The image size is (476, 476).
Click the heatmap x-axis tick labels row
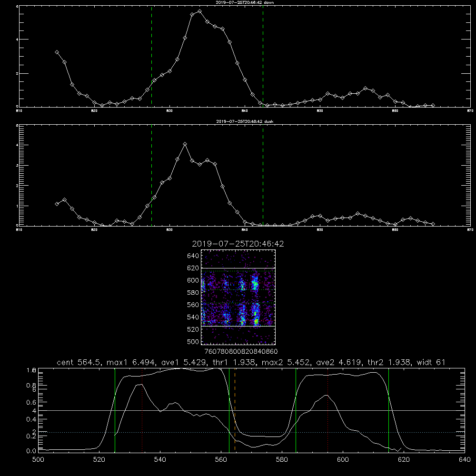pyautogui.click(x=241, y=352)
